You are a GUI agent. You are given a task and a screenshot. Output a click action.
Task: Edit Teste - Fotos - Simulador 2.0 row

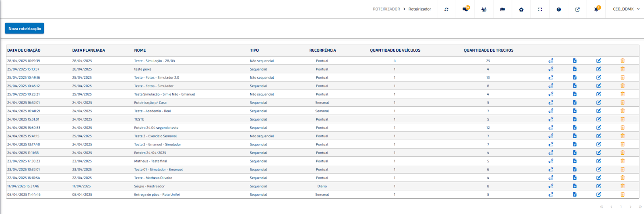(x=599, y=77)
